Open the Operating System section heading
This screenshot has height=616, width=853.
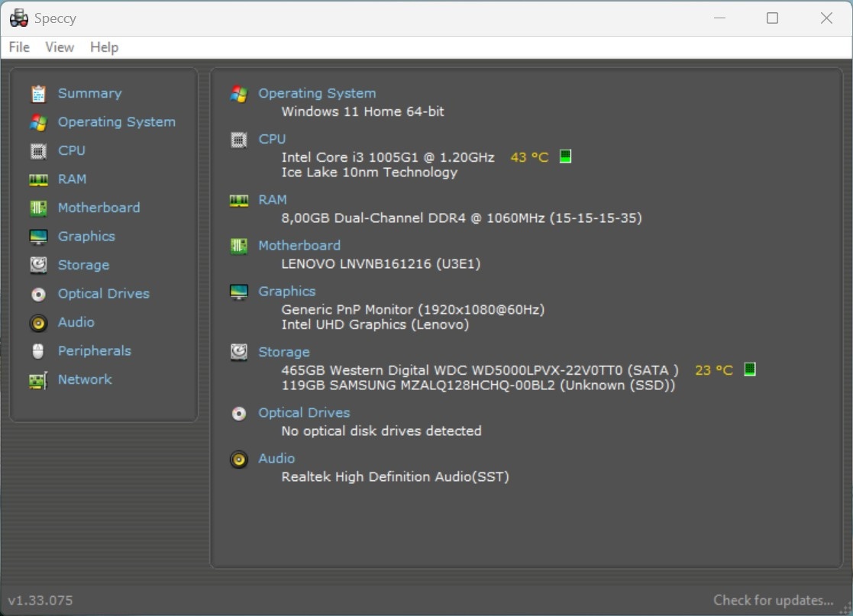click(317, 92)
